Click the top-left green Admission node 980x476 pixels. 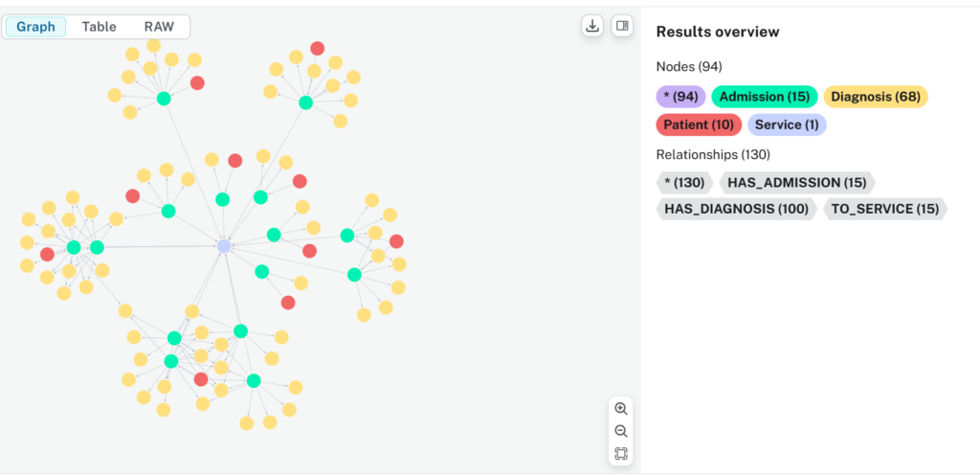point(164,99)
